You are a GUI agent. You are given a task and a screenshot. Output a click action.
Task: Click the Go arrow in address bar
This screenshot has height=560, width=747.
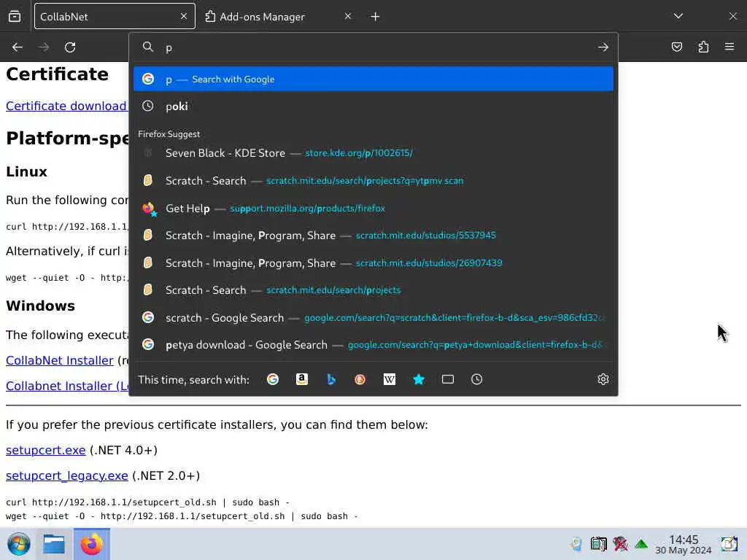(x=603, y=47)
